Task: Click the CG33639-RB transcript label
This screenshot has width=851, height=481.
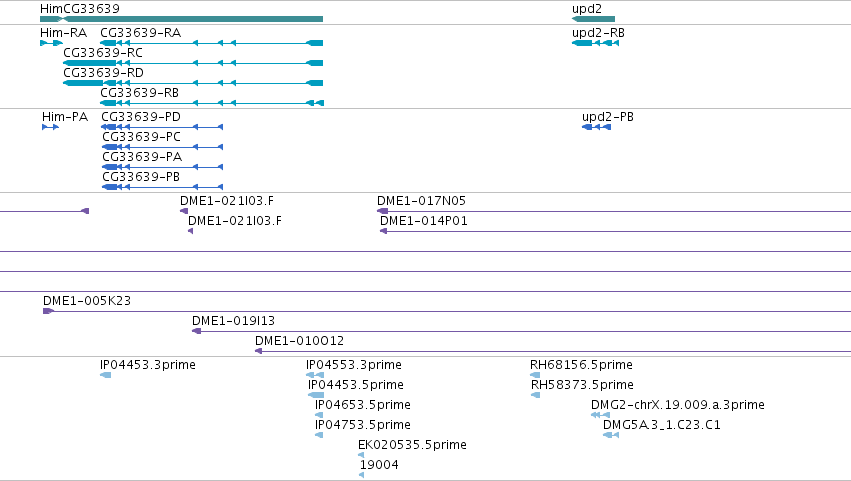Action: (x=139, y=93)
